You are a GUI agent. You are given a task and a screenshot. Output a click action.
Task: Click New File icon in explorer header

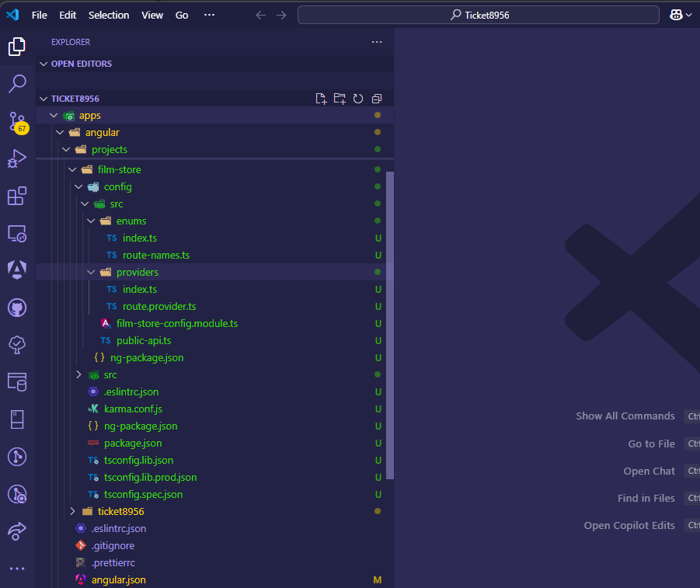[321, 99]
